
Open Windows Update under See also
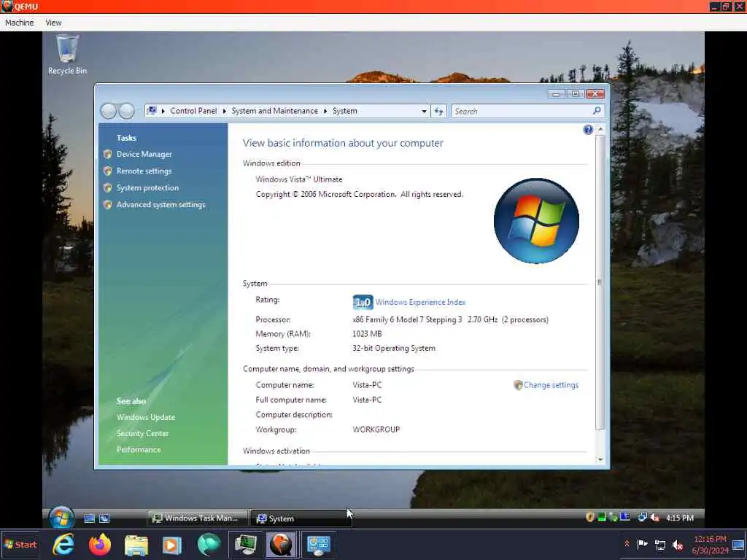146,417
